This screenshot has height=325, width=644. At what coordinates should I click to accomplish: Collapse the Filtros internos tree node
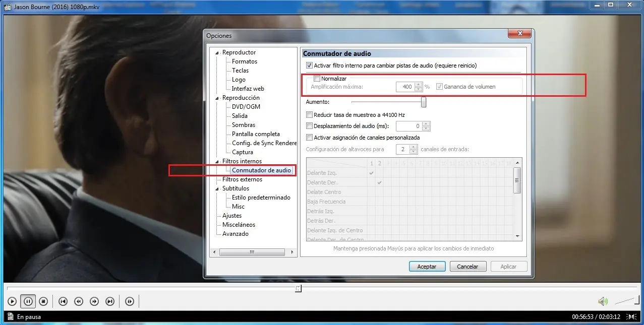(218, 162)
